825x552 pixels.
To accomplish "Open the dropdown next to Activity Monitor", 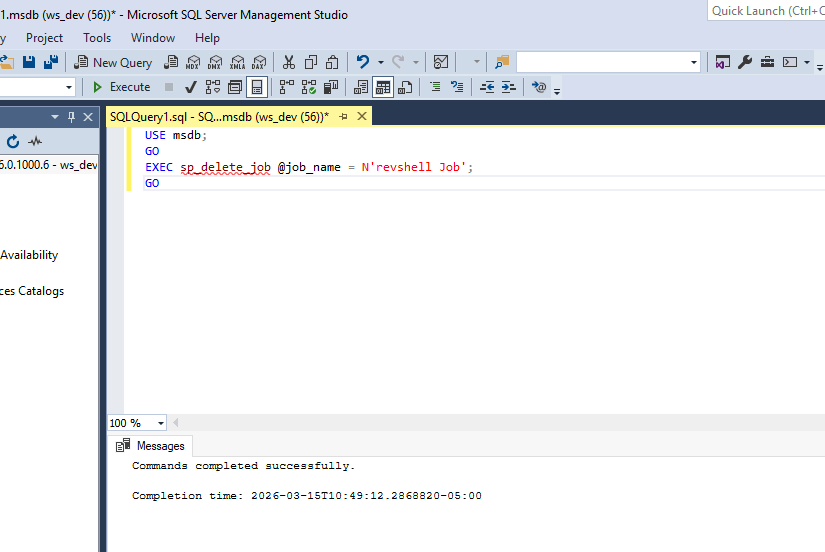I will pos(476,62).
